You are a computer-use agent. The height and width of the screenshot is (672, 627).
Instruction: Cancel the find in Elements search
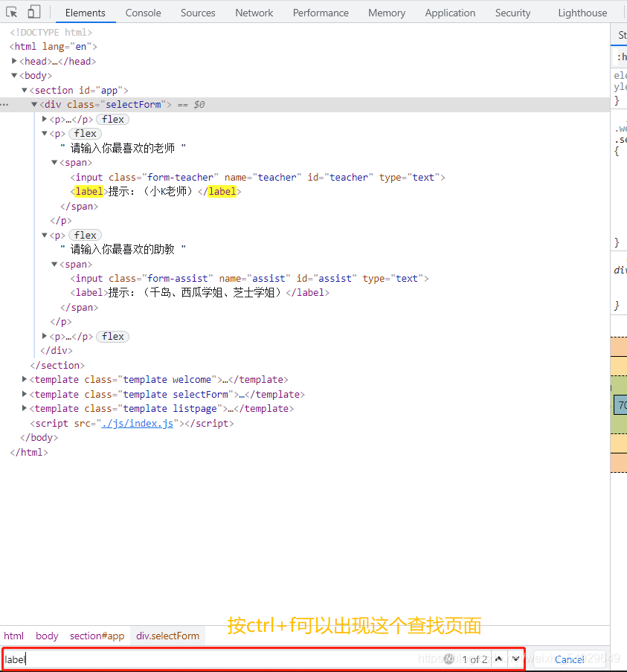pos(569,659)
